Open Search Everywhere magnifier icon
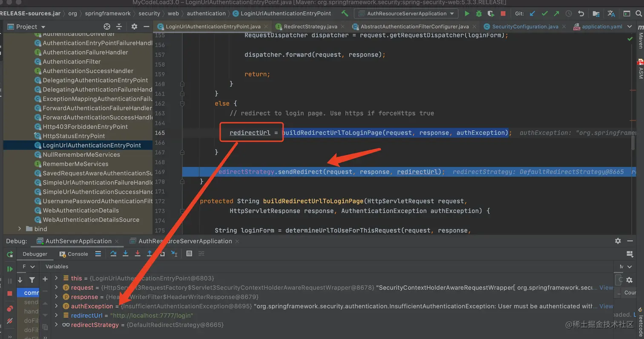The image size is (644, 339). pos(638,14)
